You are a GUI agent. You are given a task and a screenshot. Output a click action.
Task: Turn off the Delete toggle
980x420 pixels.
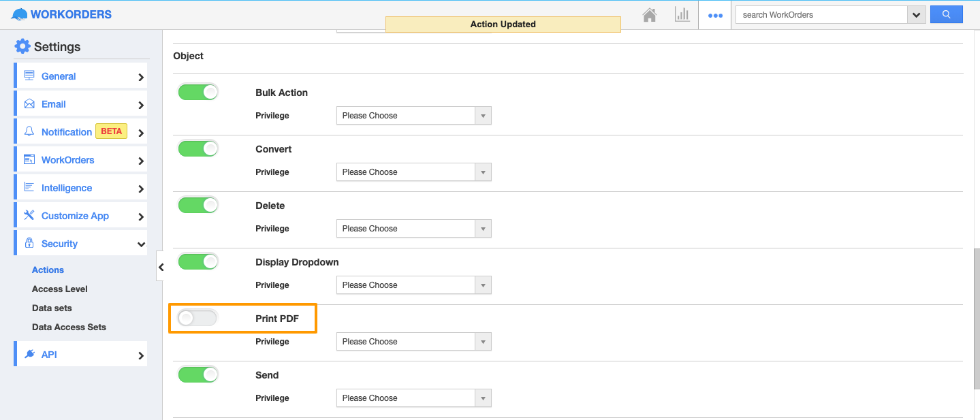(x=198, y=205)
